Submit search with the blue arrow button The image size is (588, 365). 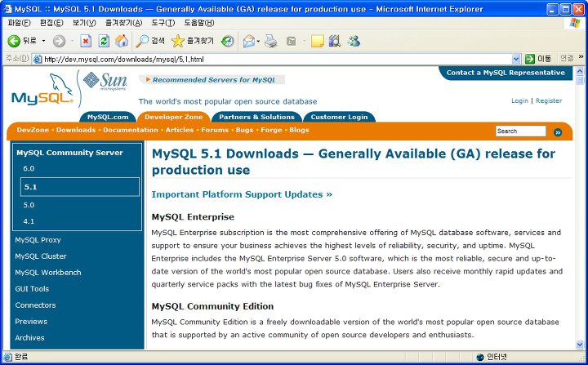(558, 132)
